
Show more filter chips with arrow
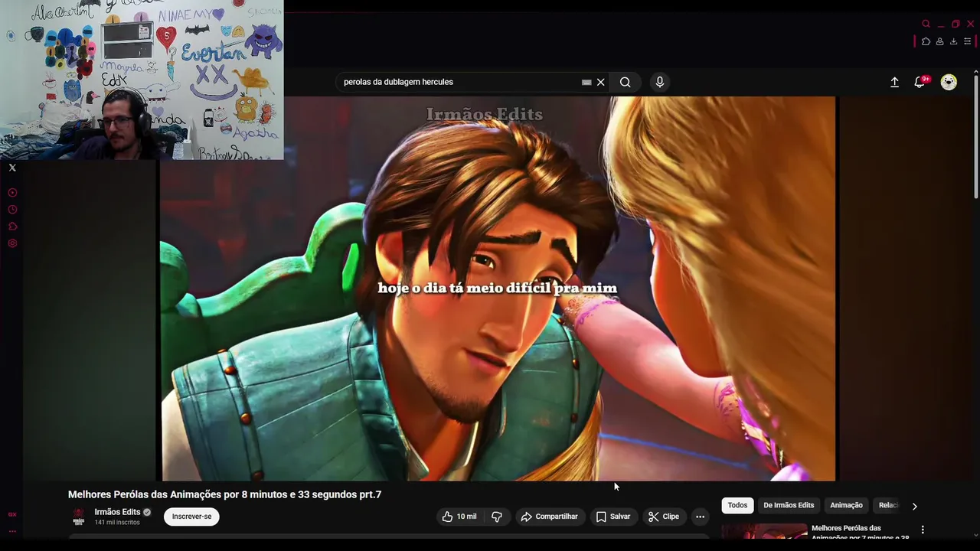[x=914, y=506]
